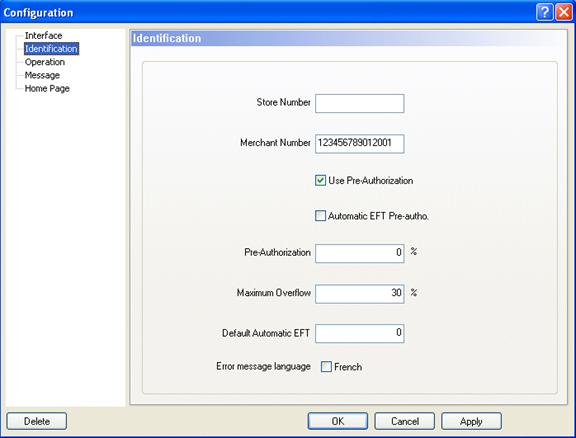Open the Message settings page
Image resolution: width=576 pixels, height=438 pixels.
pyautogui.click(x=42, y=75)
